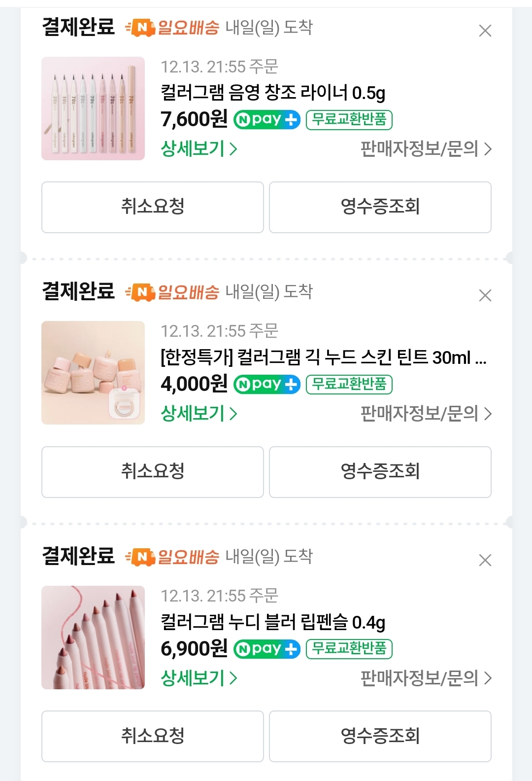Tap Npay+ badge next to 7,600원
This screenshot has height=781, width=532.
(266, 119)
